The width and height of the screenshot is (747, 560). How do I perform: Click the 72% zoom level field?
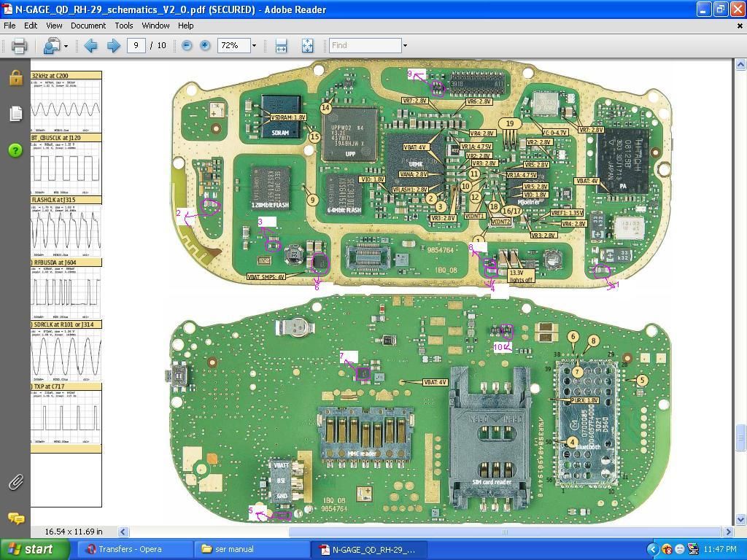click(233, 46)
